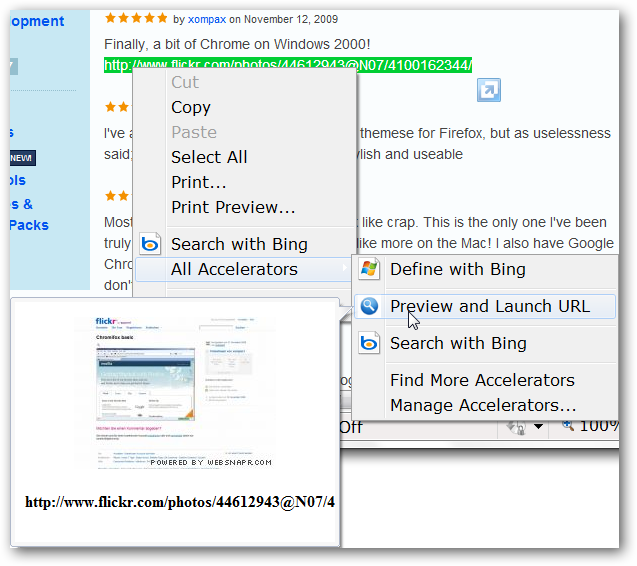Click the Bing icon beside Search with Bing in the main context menu

pyautogui.click(x=150, y=244)
